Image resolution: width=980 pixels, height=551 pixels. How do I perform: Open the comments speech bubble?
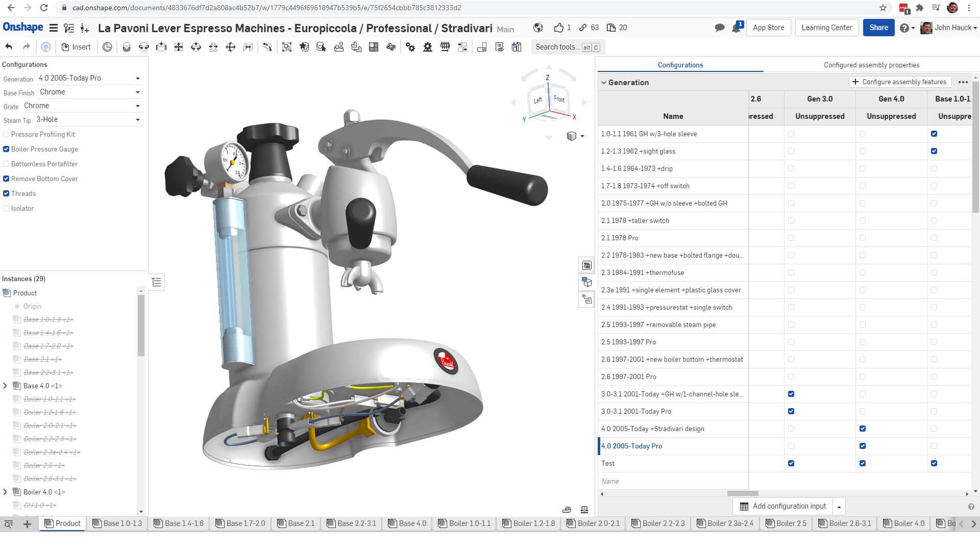pos(720,28)
